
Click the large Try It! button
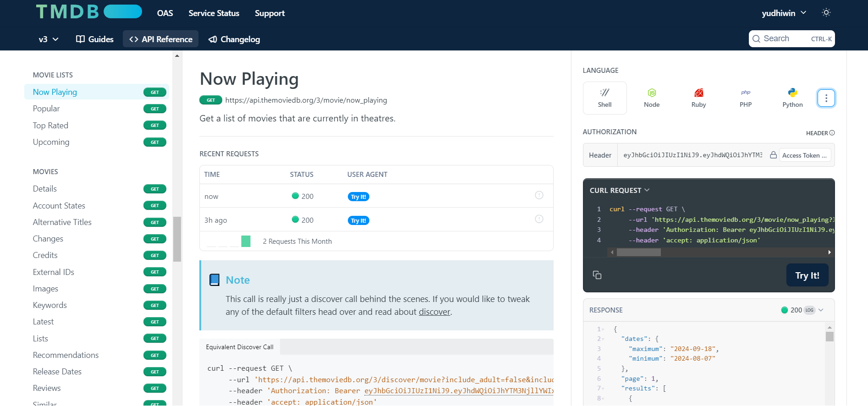pyautogui.click(x=808, y=275)
